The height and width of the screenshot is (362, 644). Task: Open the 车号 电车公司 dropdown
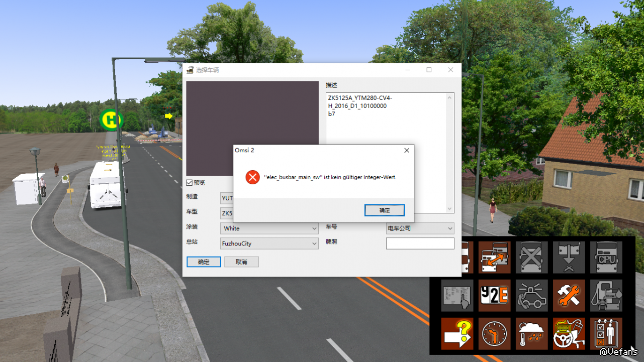pos(420,228)
